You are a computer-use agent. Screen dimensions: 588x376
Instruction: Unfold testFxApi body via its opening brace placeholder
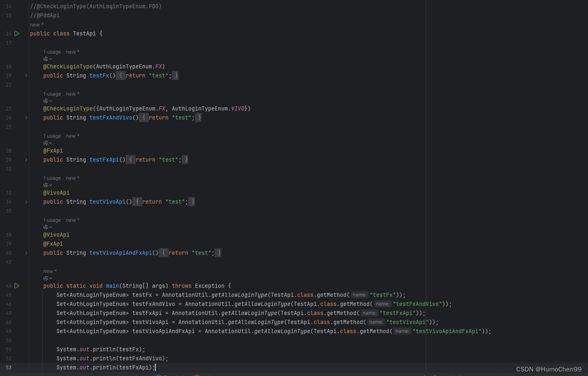point(131,160)
